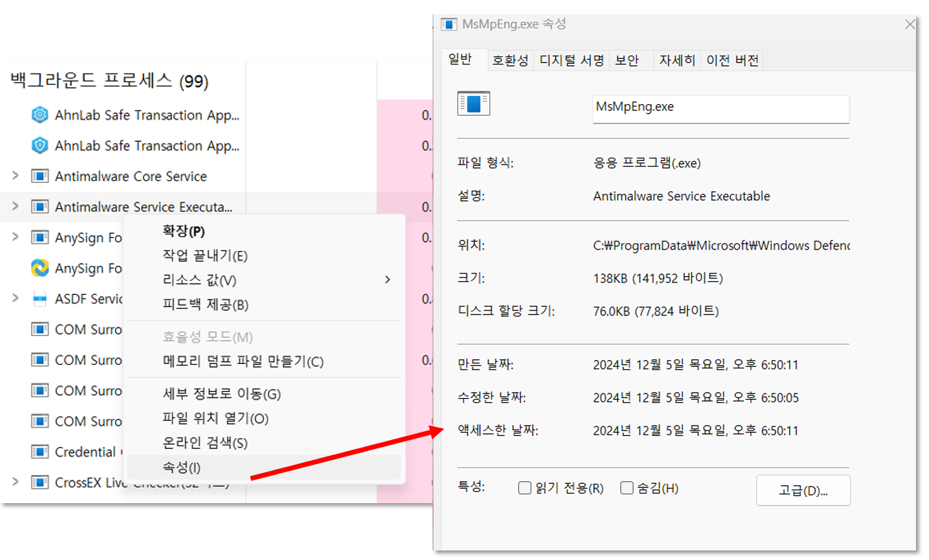Select 세부 정보로 이동(G)
The image size is (929, 560).
pos(264,394)
